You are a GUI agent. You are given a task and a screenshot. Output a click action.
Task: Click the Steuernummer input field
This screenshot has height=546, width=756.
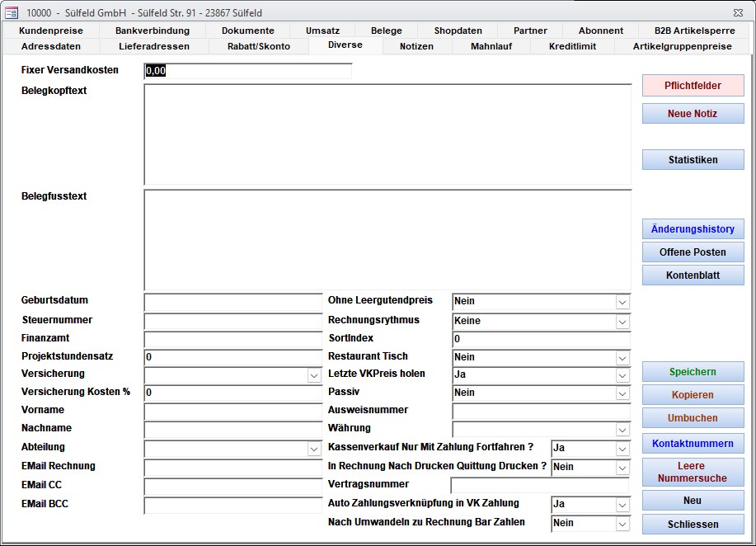[x=232, y=321]
